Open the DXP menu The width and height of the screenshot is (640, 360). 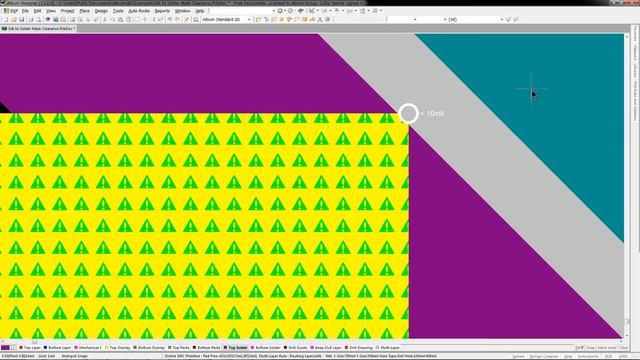tap(11, 11)
